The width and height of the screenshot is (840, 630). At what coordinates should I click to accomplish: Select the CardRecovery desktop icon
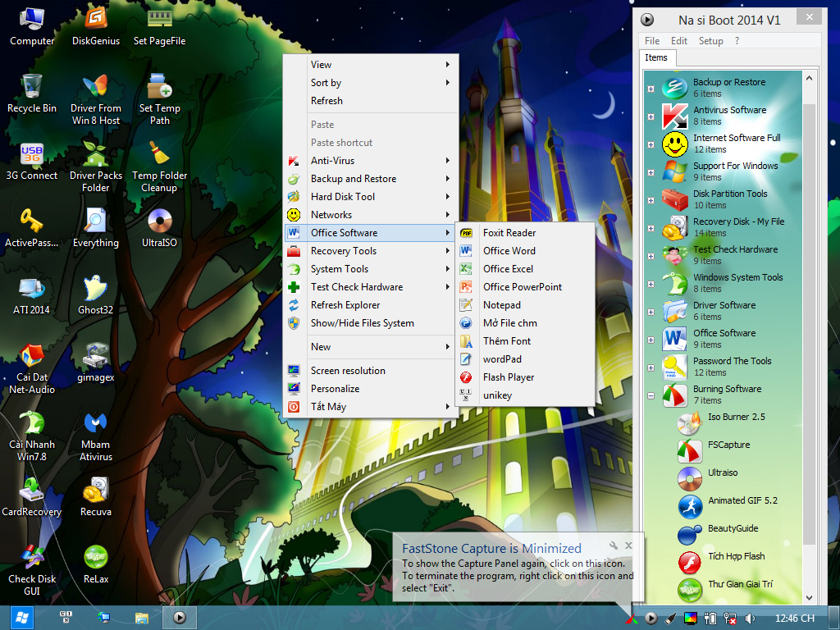click(x=32, y=497)
